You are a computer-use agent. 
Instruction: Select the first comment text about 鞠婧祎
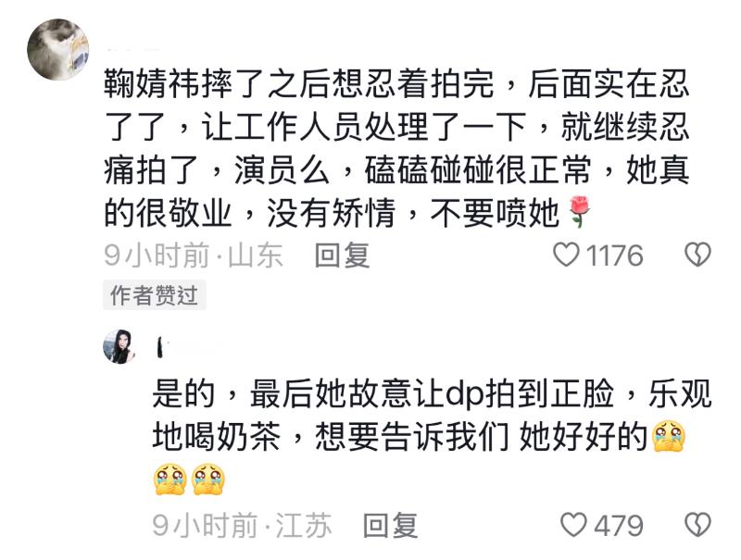pos(396,148)
